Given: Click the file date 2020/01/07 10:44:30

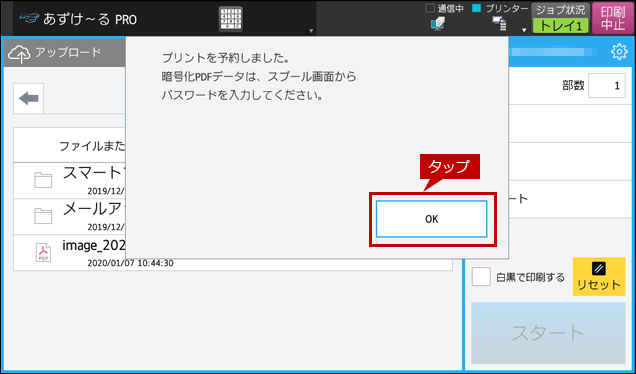Looking at the screenshot, I should point(131,263).
